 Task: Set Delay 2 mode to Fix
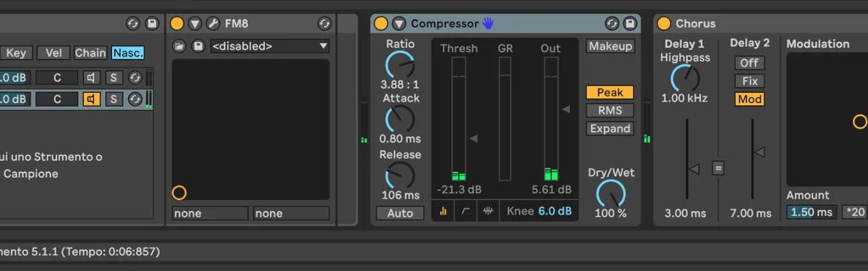[x=749, y=81]
